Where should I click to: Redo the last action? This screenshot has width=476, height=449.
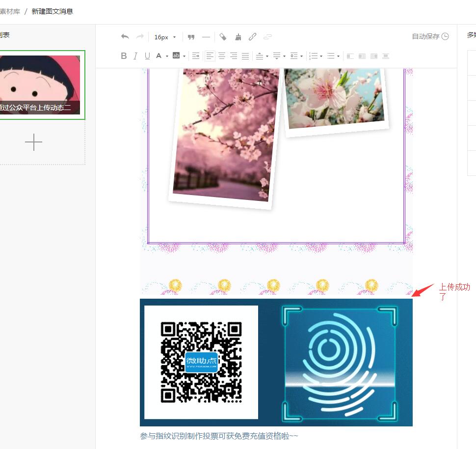(x=140, y=37)
